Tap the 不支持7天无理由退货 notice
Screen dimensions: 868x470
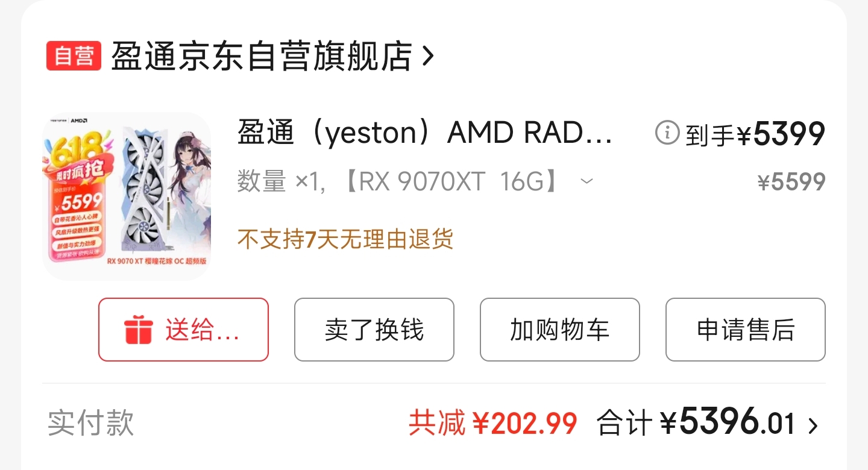coord(345,239)
